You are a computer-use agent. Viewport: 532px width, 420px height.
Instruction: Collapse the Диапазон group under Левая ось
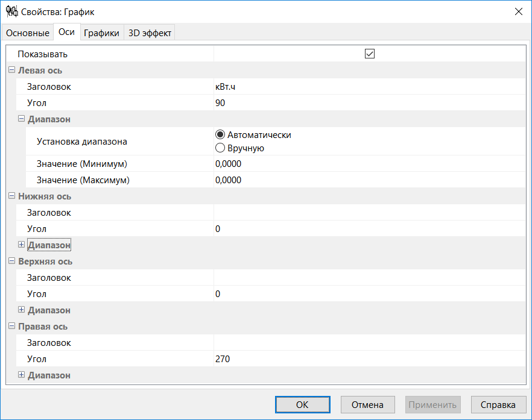(x=21, y=119)
